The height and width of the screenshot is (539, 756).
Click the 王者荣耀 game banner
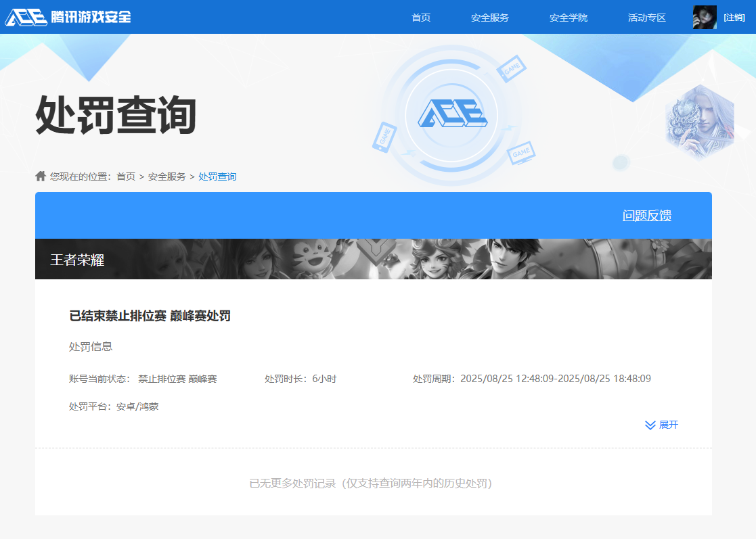tap(373, 259)
